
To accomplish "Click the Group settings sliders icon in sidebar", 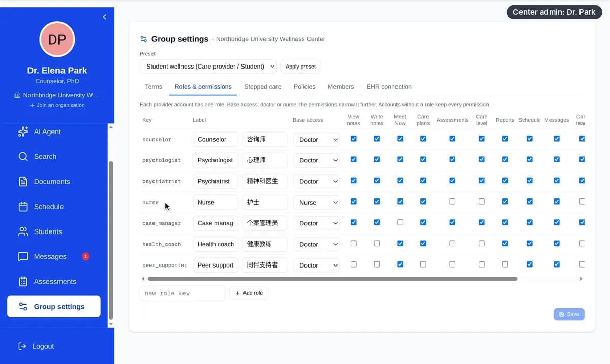I will coord(23,307).
